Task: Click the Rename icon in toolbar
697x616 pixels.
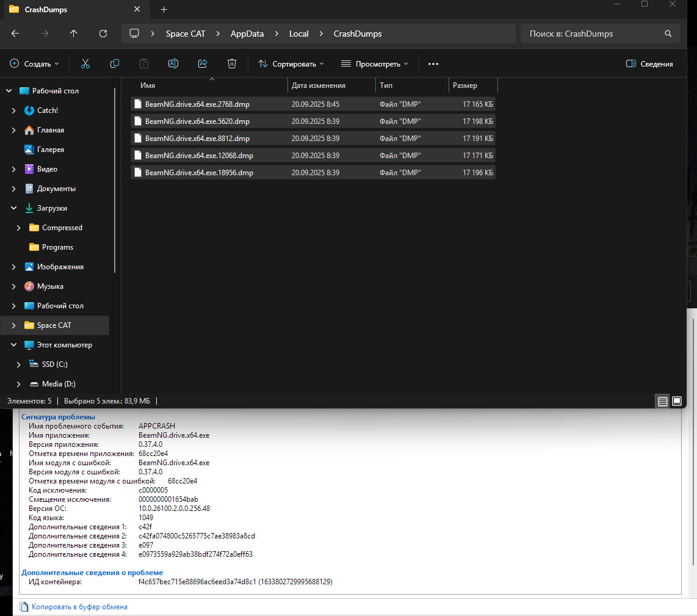Action: [x=173, y=63]
